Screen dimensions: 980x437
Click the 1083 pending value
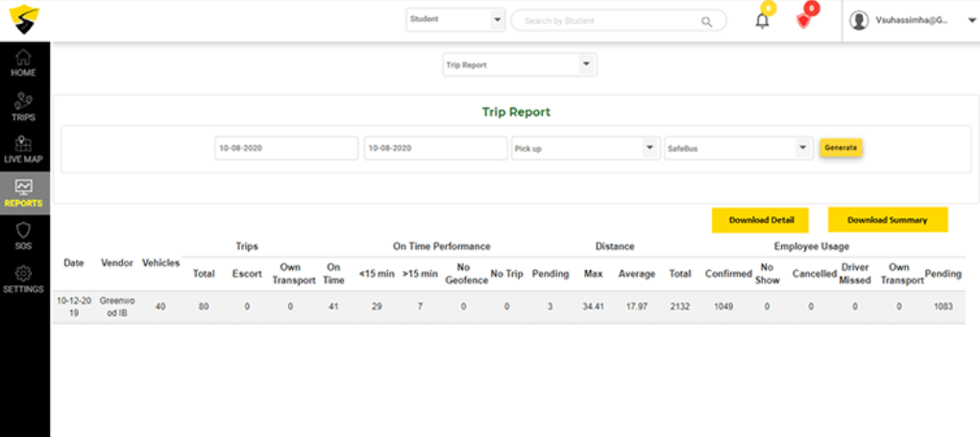pyautogui.click(x=942, y=307)
